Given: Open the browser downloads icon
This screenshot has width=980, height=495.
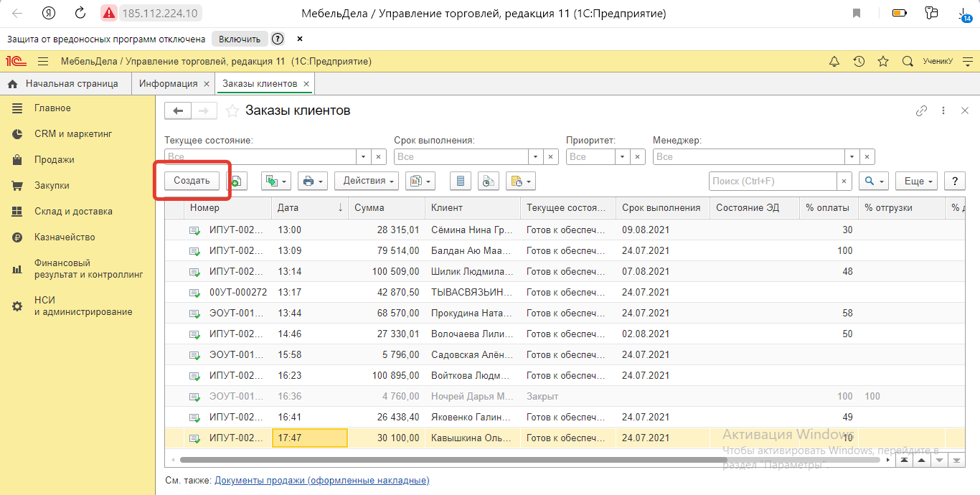Looking at the screenshot, I should click(964, 13).
